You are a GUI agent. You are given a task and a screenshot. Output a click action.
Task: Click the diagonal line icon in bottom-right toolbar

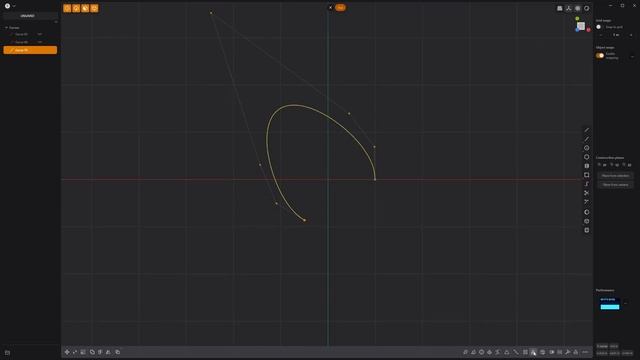pos(516,352)
